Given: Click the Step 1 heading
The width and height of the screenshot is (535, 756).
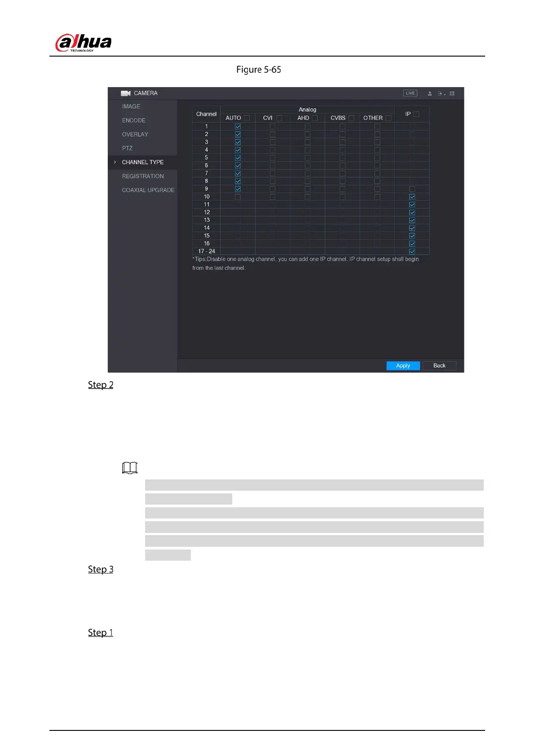Looking at the screenshot, I should pos(101,633).
